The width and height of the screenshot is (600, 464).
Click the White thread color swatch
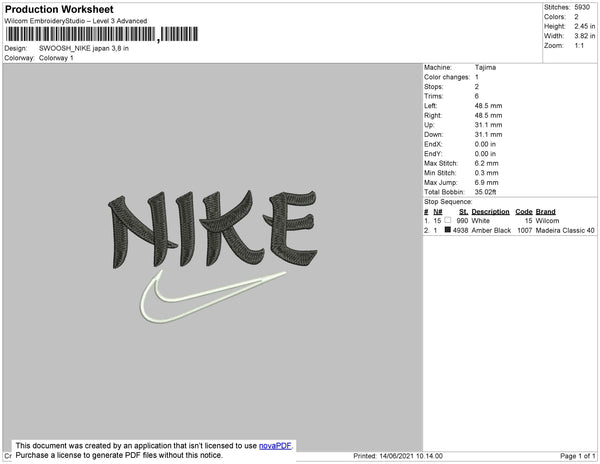coord(448,220)
